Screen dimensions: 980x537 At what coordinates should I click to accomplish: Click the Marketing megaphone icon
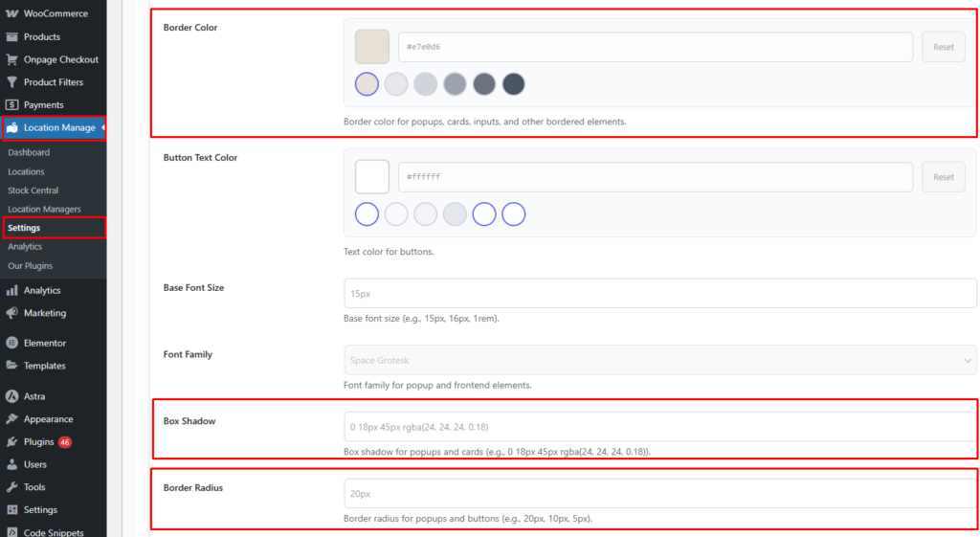[11, 313]
